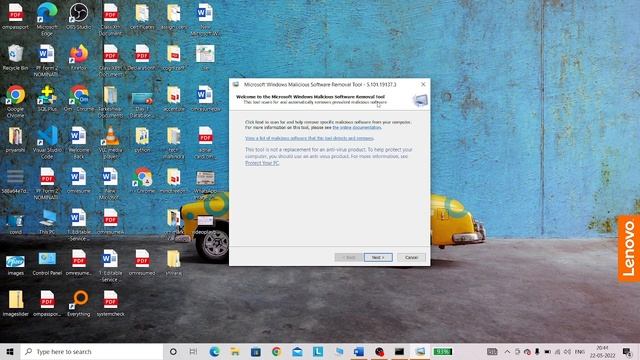Screen dimensions: 640x360
Task: Select the accenture folder icon
Action: [x=174, y=98]
